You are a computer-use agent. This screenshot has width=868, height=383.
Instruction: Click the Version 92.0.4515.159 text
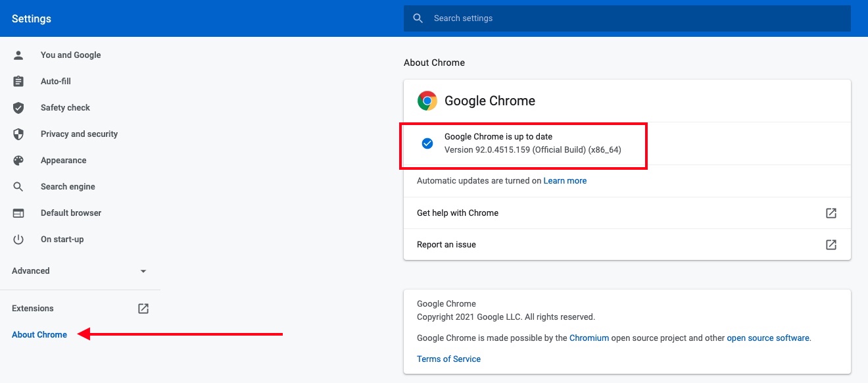[x=533, y=149]
